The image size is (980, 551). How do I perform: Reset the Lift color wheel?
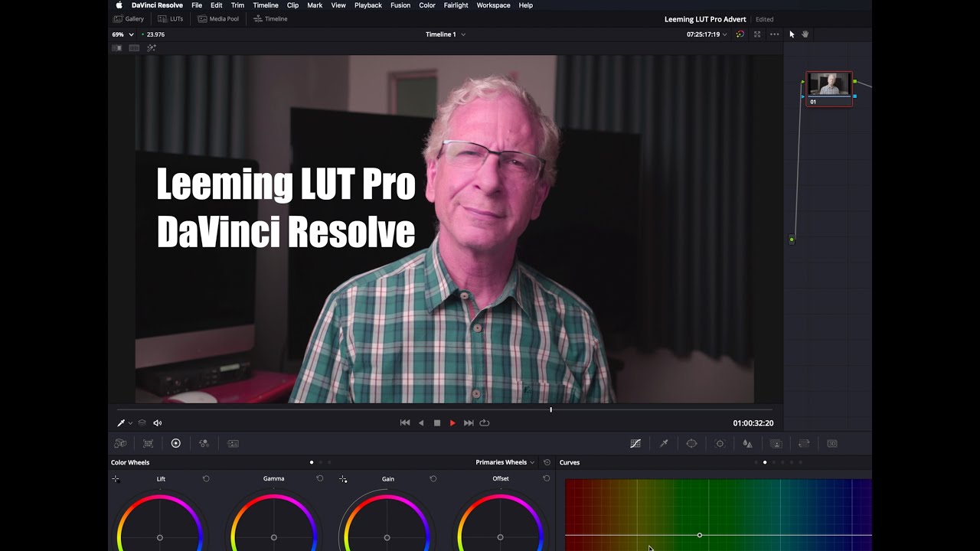pos(206,478)
